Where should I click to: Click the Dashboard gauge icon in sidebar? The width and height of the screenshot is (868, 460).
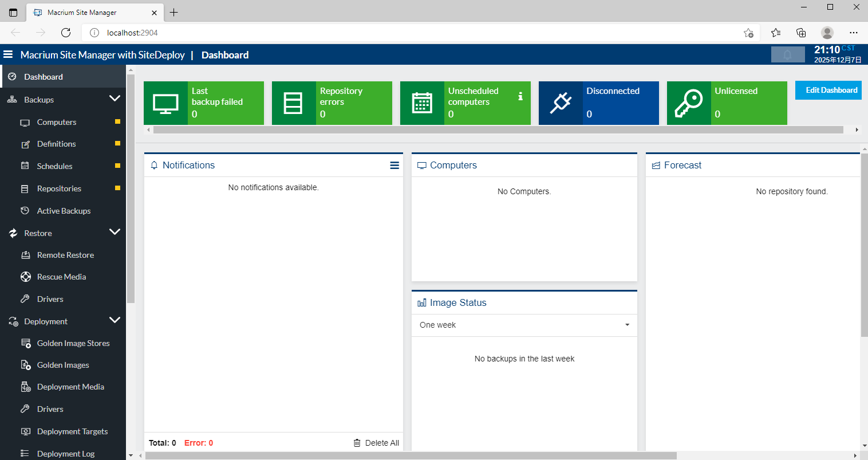[12, 77]
